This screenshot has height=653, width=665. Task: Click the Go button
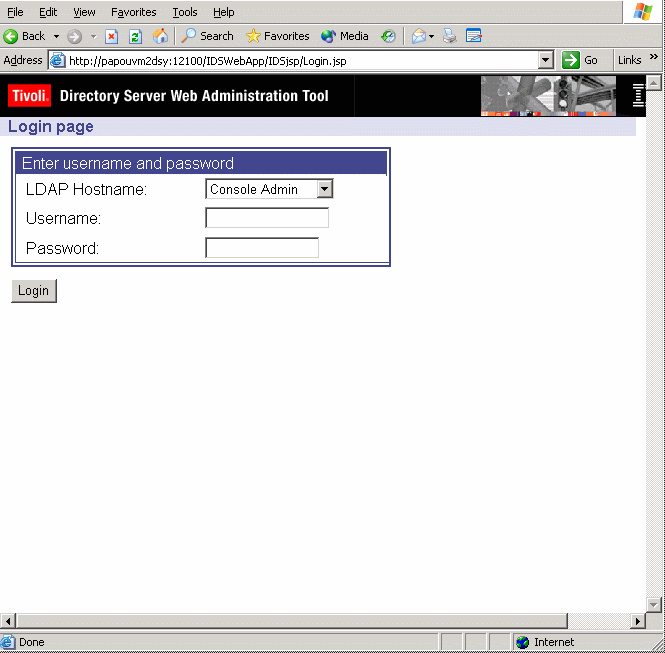(581, 60)
